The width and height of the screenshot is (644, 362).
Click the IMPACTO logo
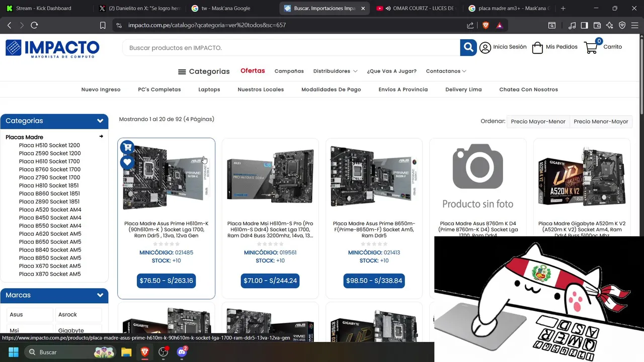click(x=52, y=49)
